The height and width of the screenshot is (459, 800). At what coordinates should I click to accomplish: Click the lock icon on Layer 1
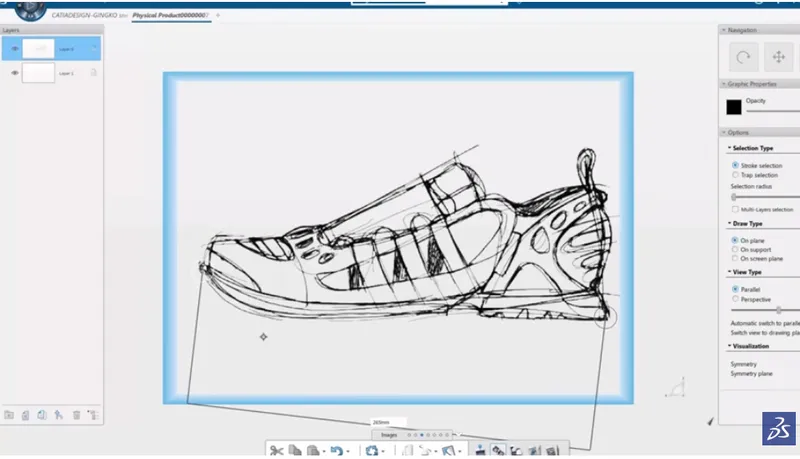pyautogui.click(x=94, y=73)
